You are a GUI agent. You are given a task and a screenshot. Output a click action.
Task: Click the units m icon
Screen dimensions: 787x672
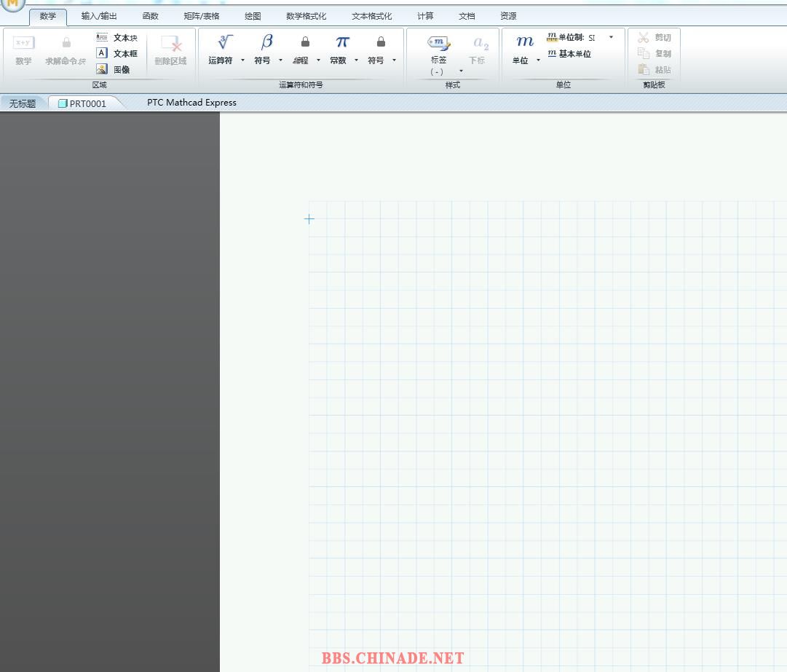(x=525, y=41)
